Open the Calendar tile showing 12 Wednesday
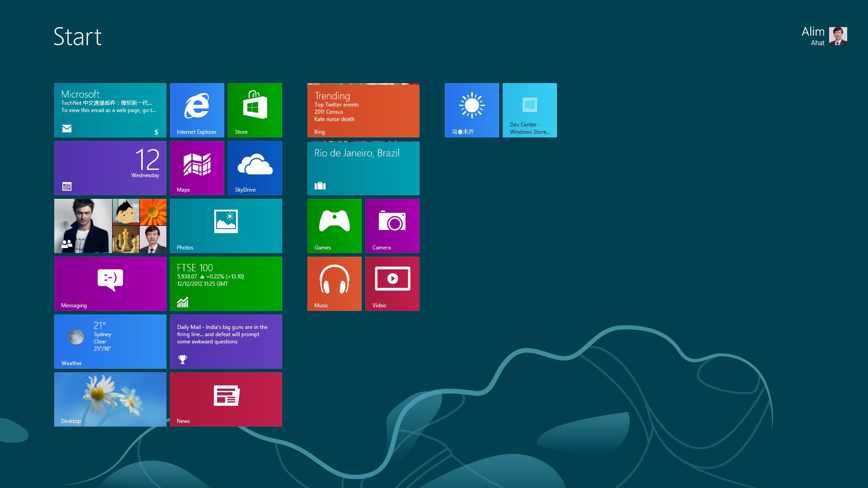This screenshot has width=868, height=488. coord(110,168)
